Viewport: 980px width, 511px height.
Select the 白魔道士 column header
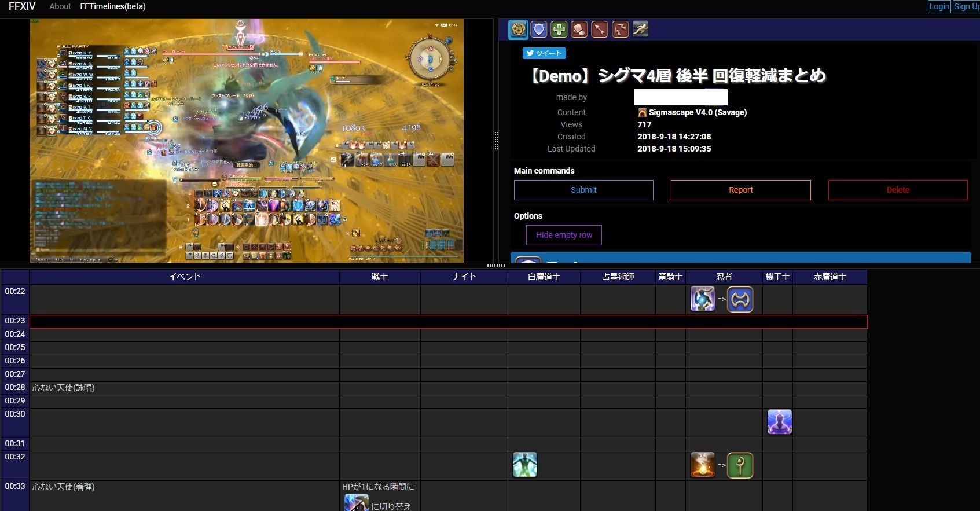click(x=544, y=277)
